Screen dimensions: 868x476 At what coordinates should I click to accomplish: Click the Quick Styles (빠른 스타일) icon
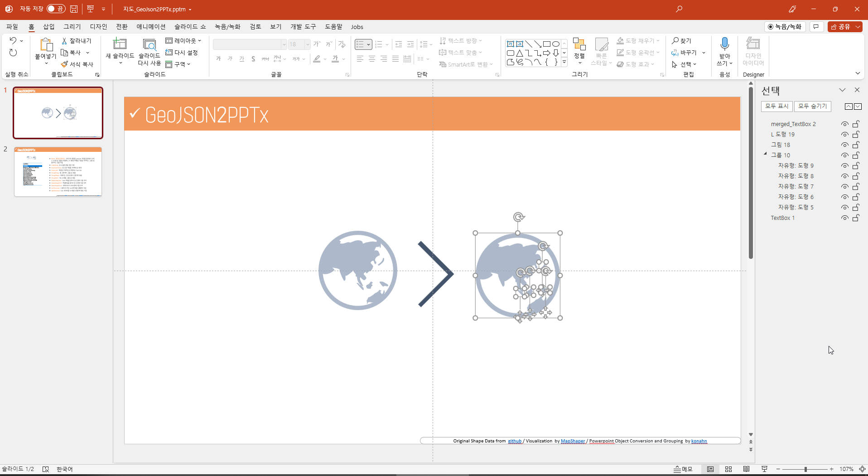click(x=601, y=44)
